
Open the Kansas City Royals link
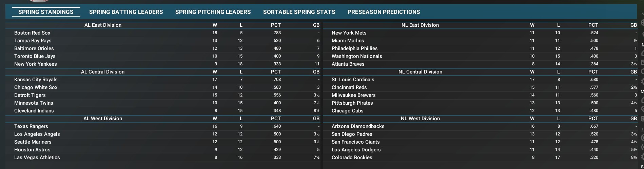tap(36, 80)
